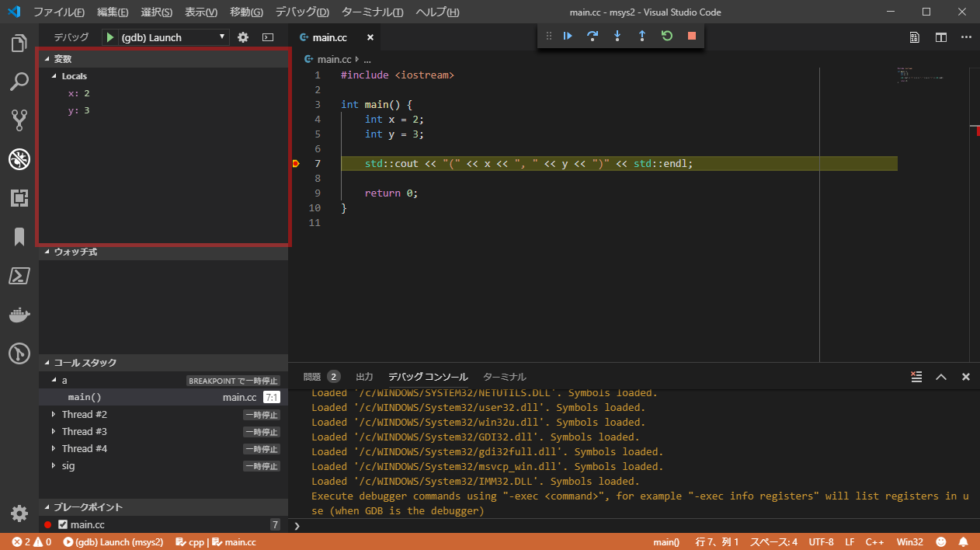
Task: Switch to the 出力 panel tab
Action: pos(364,377)
